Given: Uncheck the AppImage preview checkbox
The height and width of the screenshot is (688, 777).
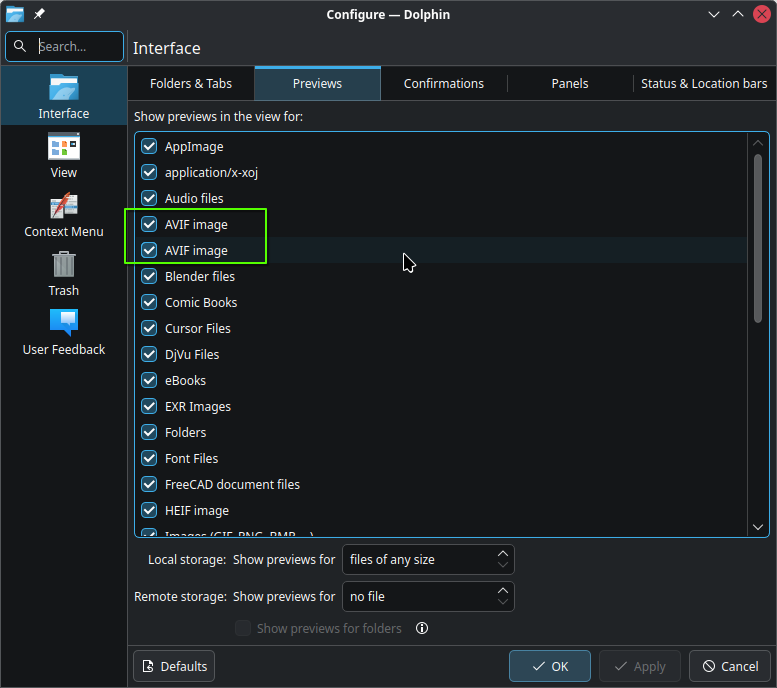Looking at the screenshot, I should pos(150,147).
